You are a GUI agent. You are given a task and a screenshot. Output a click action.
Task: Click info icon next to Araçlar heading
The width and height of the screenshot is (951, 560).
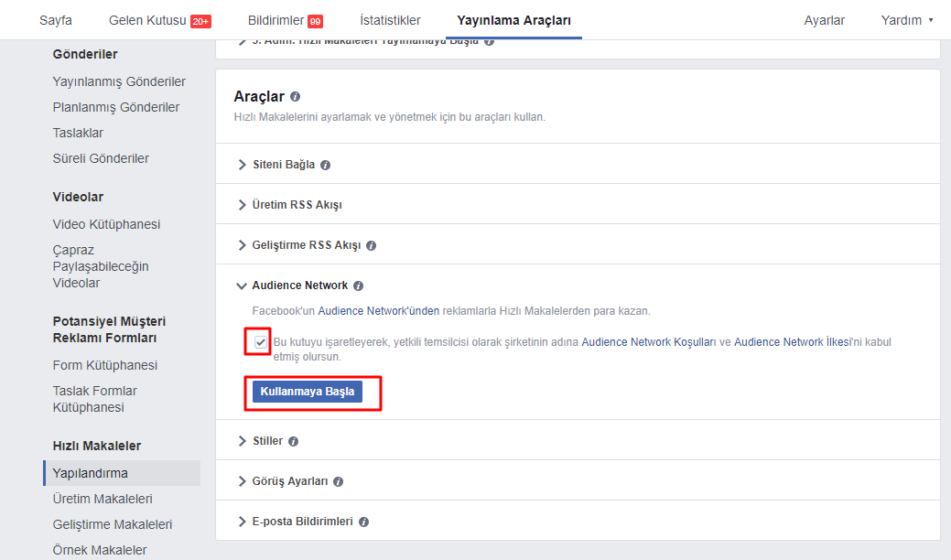(295, 97)
